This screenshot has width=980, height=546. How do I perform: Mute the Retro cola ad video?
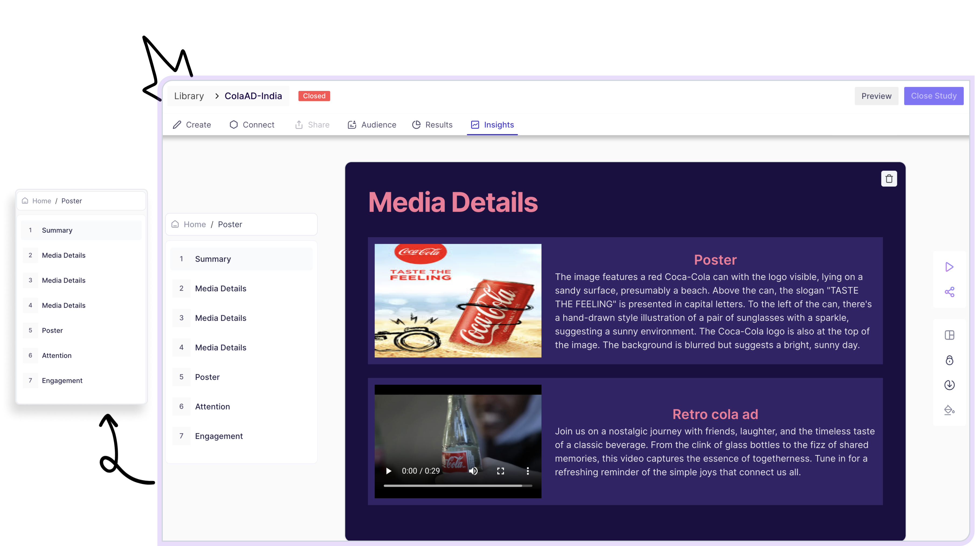473,471
